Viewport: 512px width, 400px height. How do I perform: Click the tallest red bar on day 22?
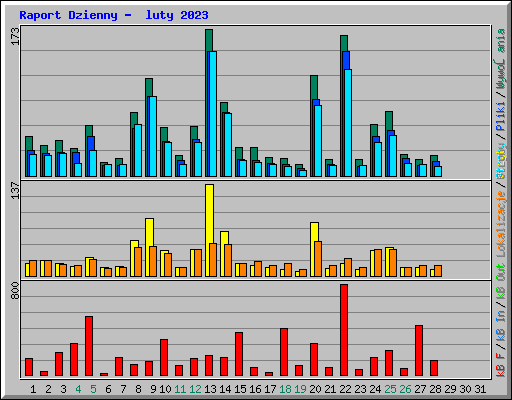pyautogui.click(x=344, y=330)
